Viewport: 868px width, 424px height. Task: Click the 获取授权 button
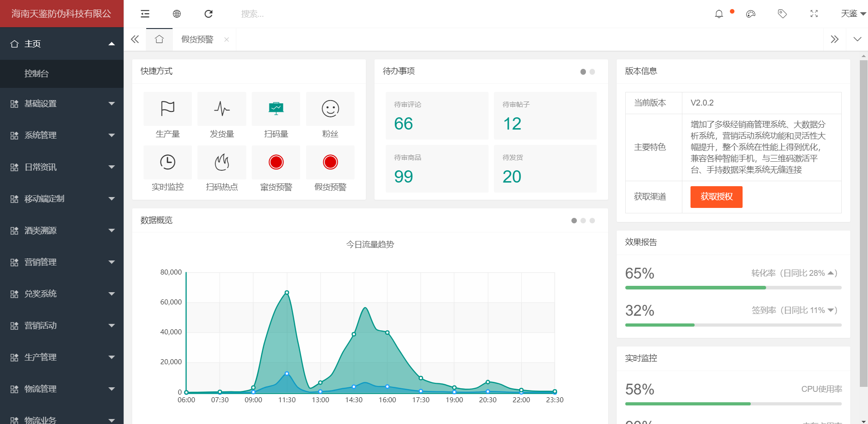716,197
